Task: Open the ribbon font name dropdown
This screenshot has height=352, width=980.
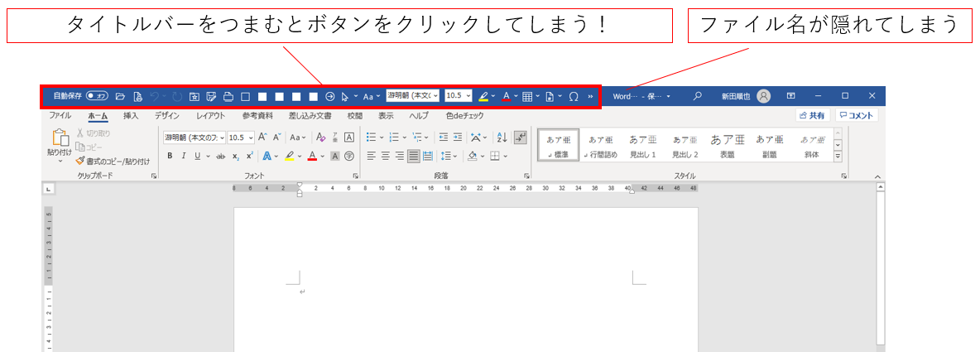Action: tap(221, 137)
